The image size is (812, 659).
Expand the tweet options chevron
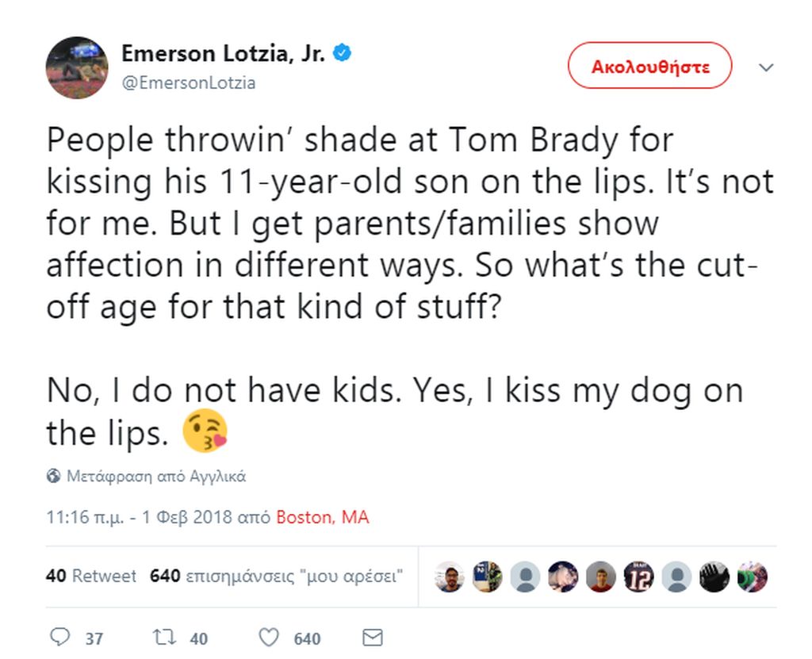766,67
